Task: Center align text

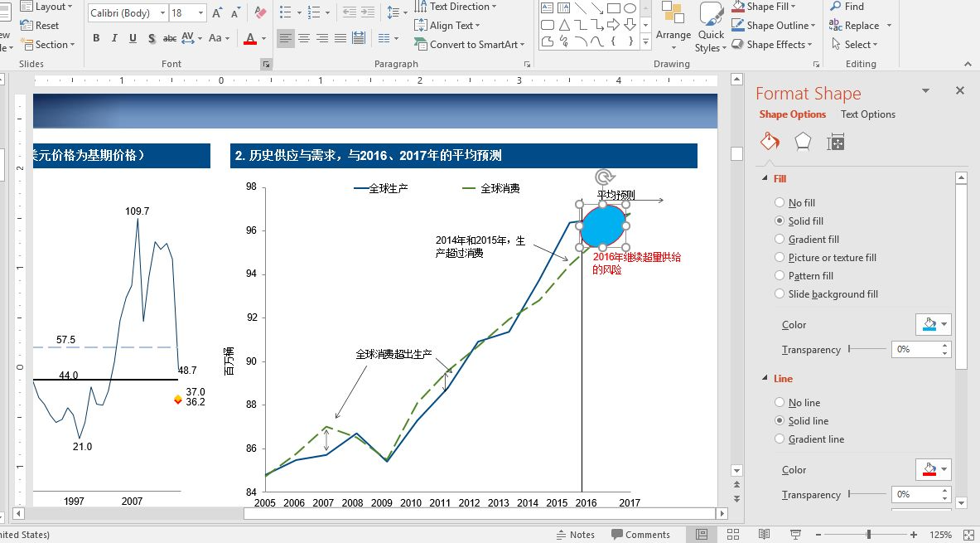Action: (304, 38)
